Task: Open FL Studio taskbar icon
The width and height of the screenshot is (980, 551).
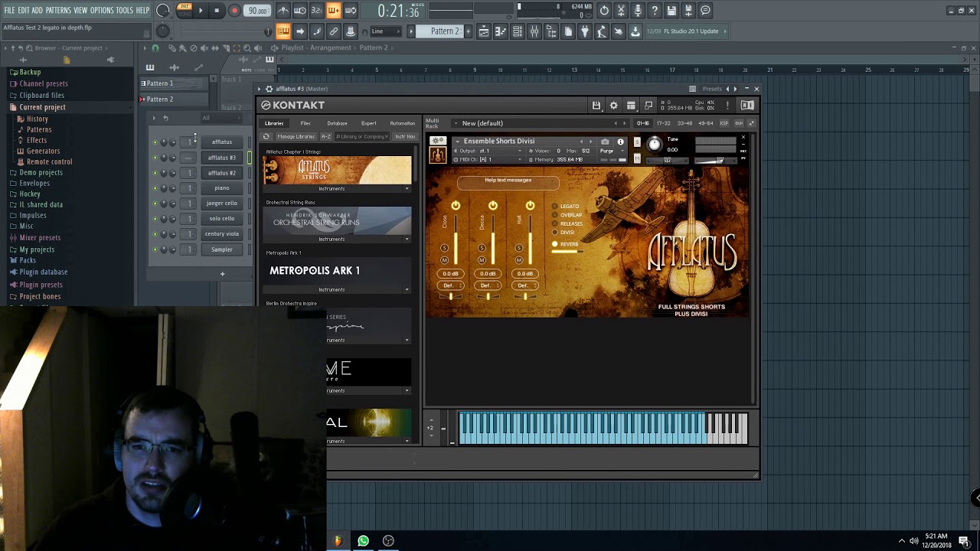Action: pos(338,541)
